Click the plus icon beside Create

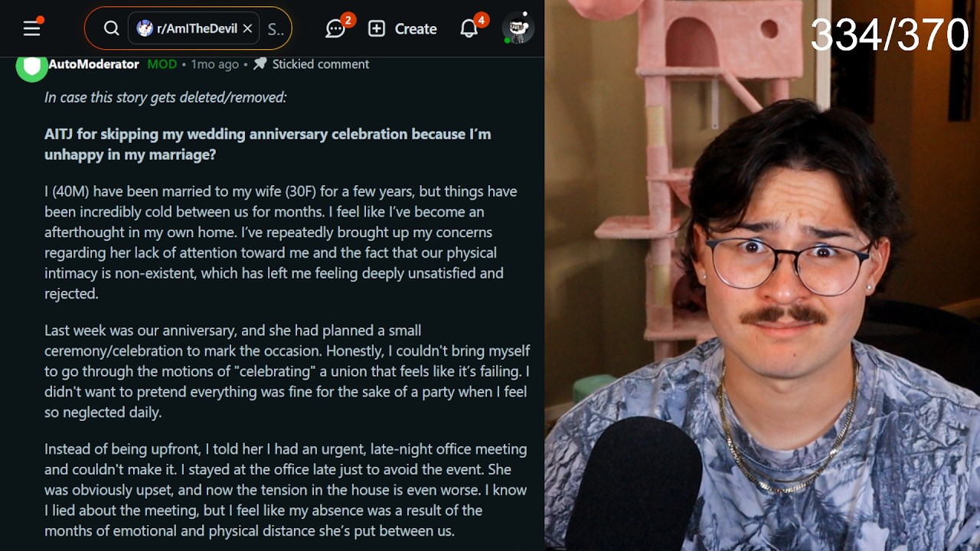coord(377,28)
